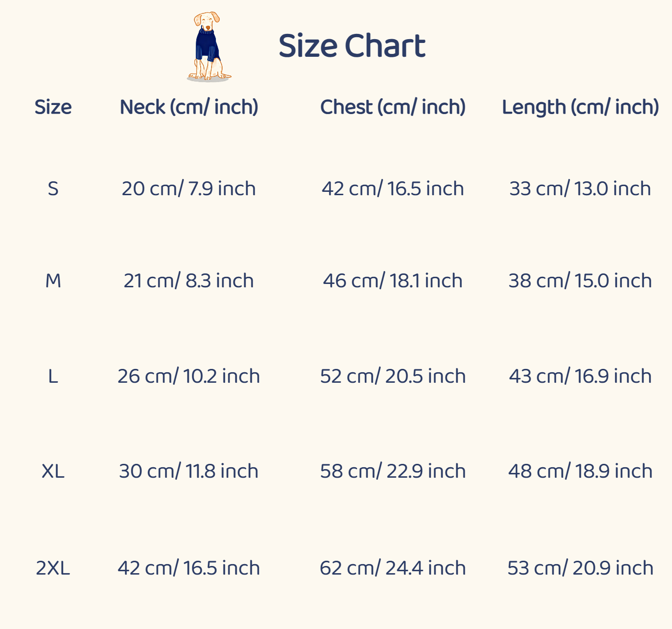The height and width of the screenshot is (629, 672).
Task: Click the 20 cm/ 7.9 inch neck value
Action: 189,189
